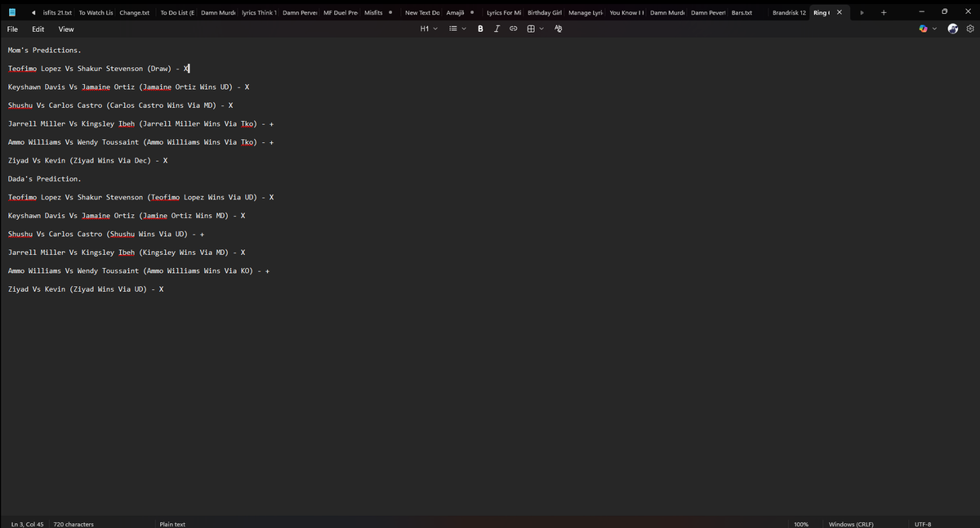Switch to the lyrics Think tab

260,12
